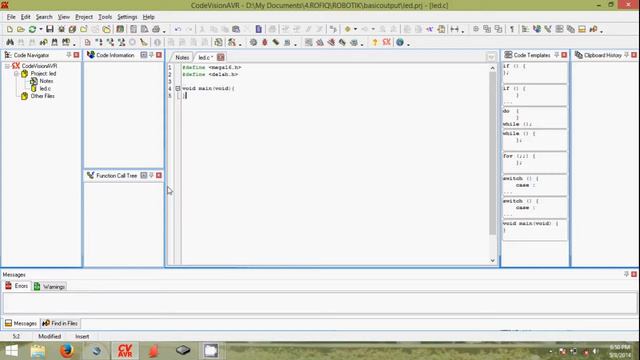Toggle Code Navigator panel via toolbar icon

pos(525,29)
